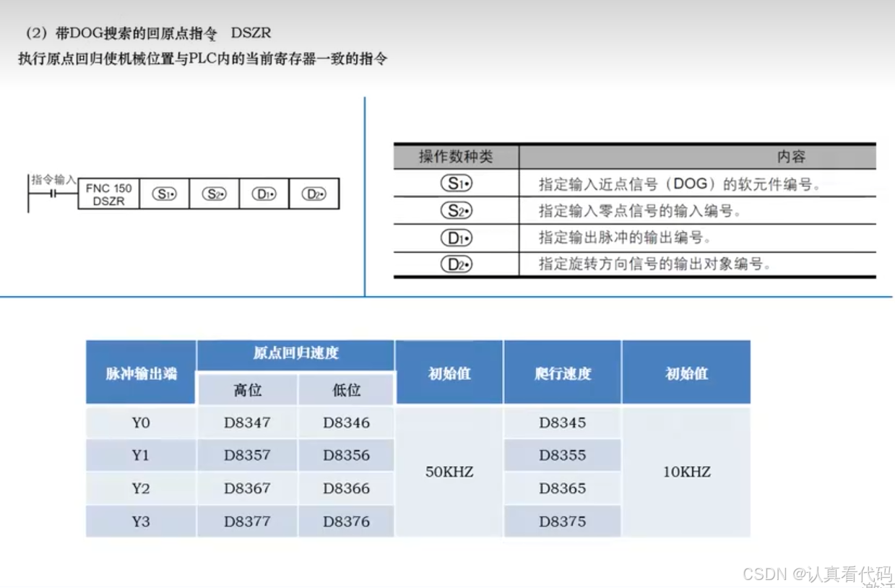
Task: Select the S2 operand box in ladder diagram
Action: [214, 194]
